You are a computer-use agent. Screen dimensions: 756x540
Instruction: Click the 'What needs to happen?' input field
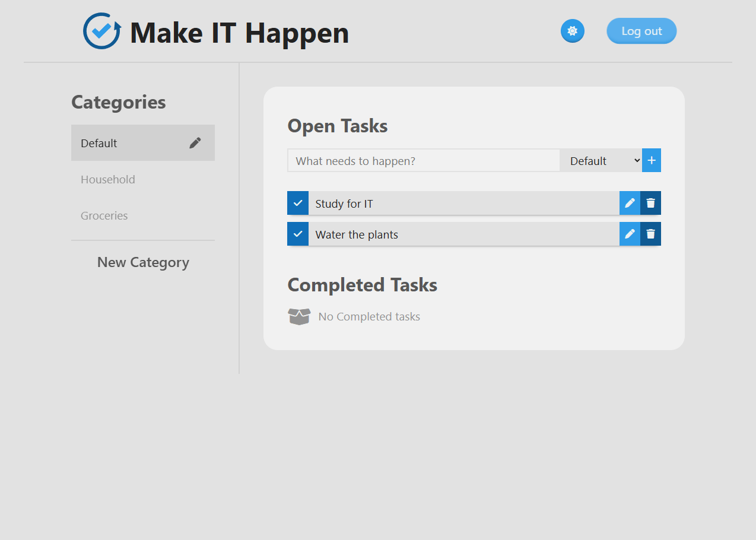(423, 160)
